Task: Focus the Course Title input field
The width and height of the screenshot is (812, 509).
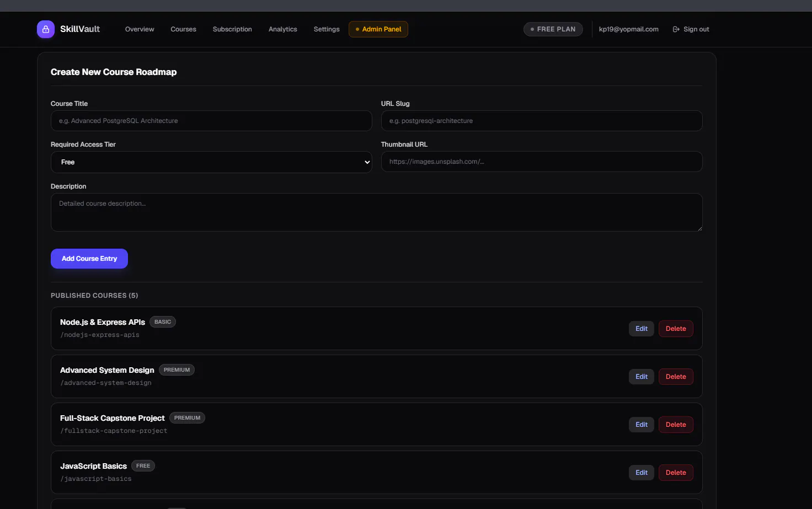Action: point(211,121)
